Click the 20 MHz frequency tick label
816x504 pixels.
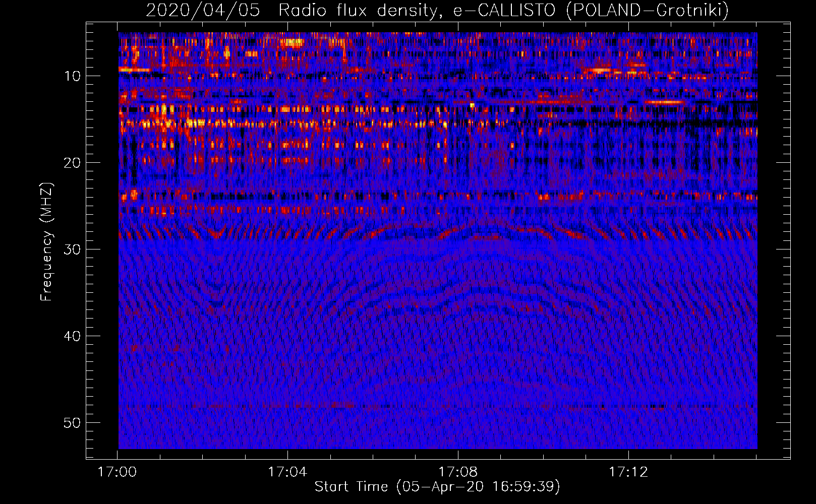[73, 163]
